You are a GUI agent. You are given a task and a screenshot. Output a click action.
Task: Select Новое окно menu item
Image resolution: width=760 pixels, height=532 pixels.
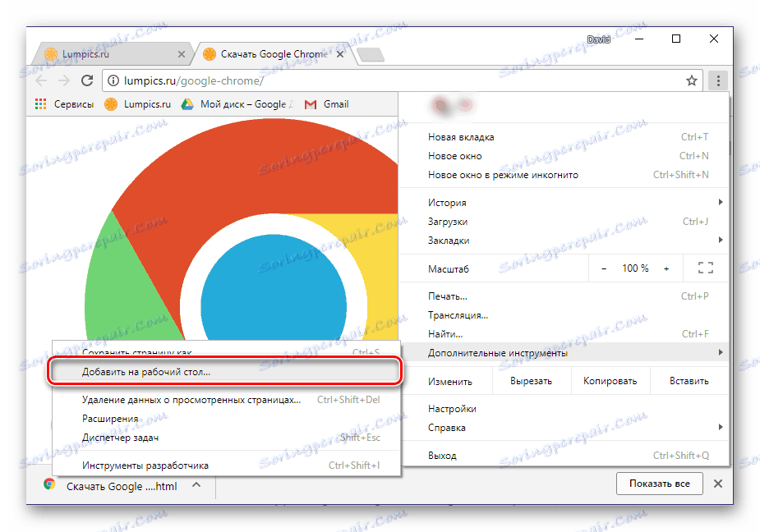pos(564,156)
